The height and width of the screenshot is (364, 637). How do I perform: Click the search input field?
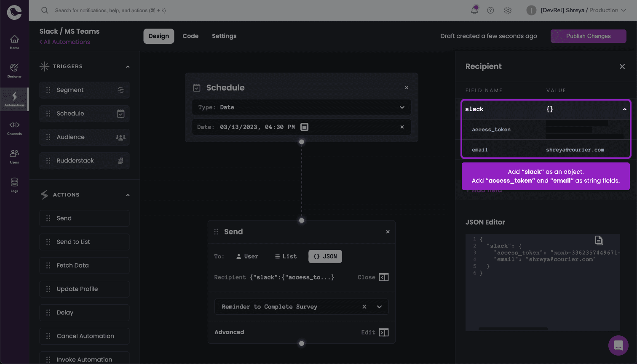coord(110,11)
